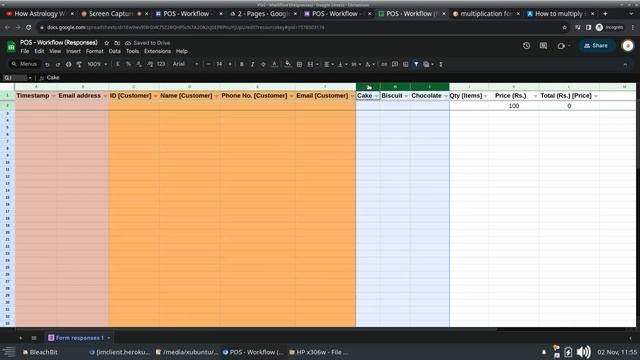Star the POS - Workflow (Responses) document
The width and height of the screenshot is (640, 360).
[107, 43]
